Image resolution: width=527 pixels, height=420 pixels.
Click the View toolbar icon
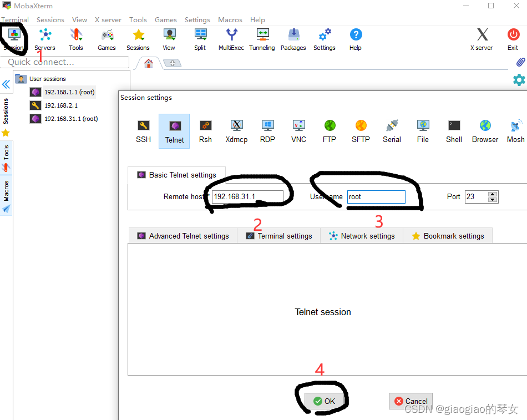(169, 40)
